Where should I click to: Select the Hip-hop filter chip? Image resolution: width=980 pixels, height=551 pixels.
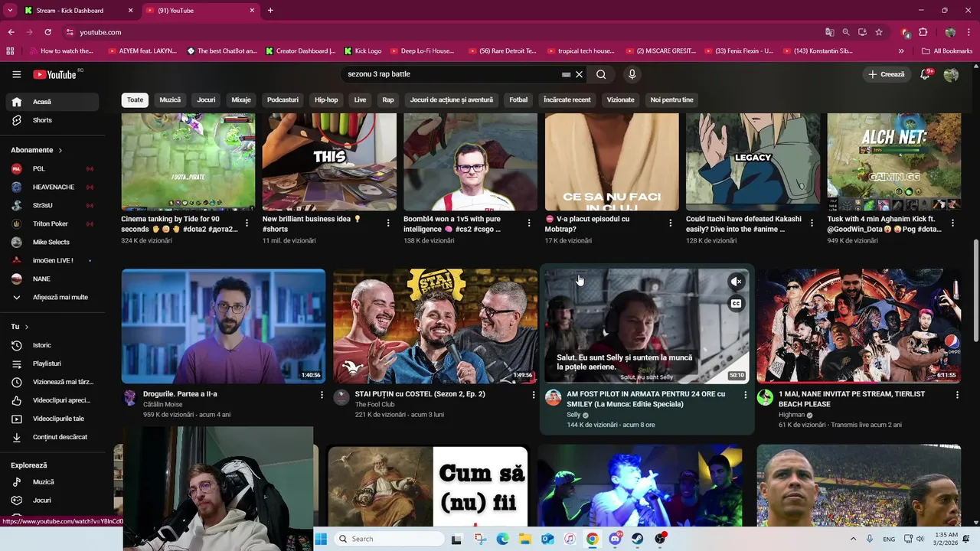pos(326,99)
